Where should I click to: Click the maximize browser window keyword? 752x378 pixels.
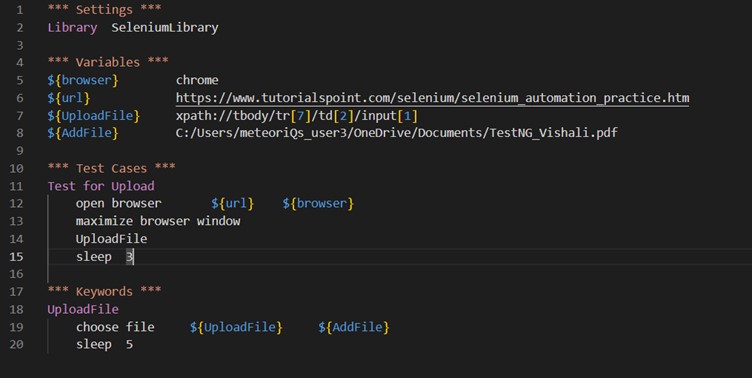(x=158, y=221)
